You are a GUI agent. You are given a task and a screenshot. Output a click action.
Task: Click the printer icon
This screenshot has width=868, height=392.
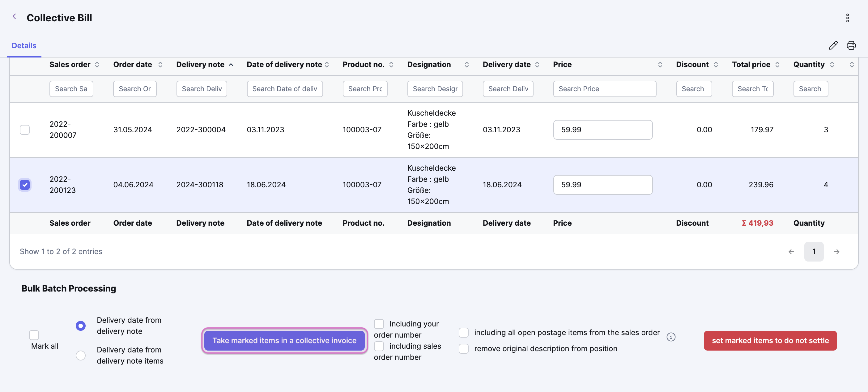[x=851, y=45]
